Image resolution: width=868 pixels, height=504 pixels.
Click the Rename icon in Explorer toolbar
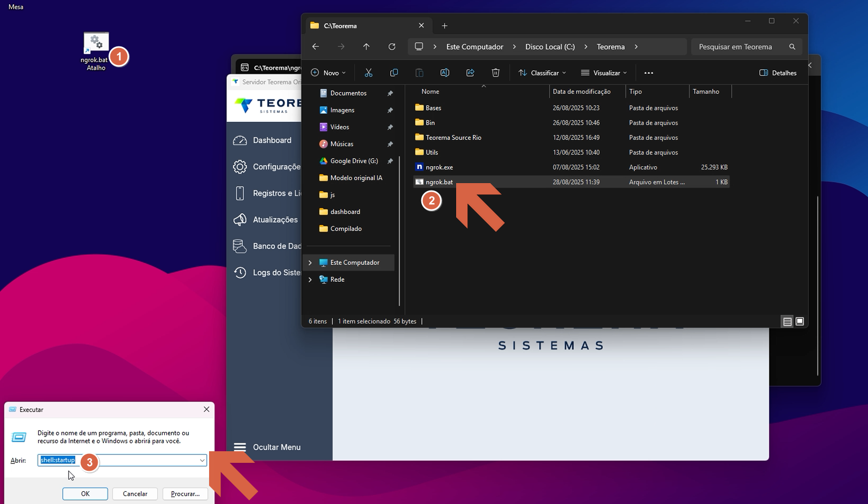(445, 73)
